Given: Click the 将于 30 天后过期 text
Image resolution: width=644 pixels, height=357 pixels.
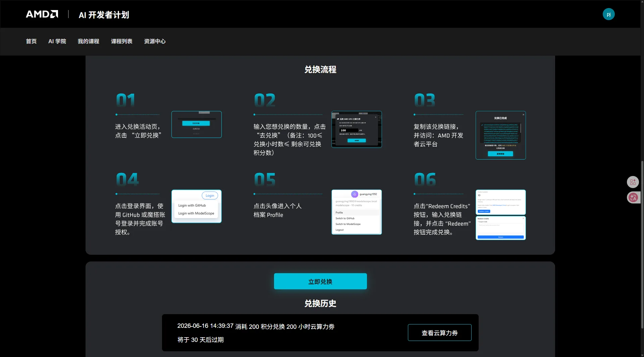Looking at the screenshot, I should point(201,340).
